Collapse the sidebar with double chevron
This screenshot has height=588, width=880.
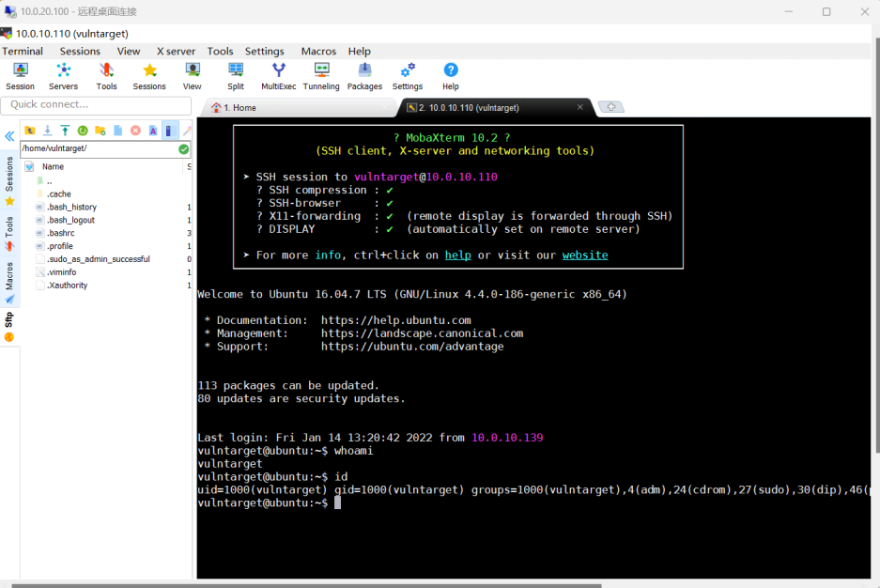click(9, 136)
